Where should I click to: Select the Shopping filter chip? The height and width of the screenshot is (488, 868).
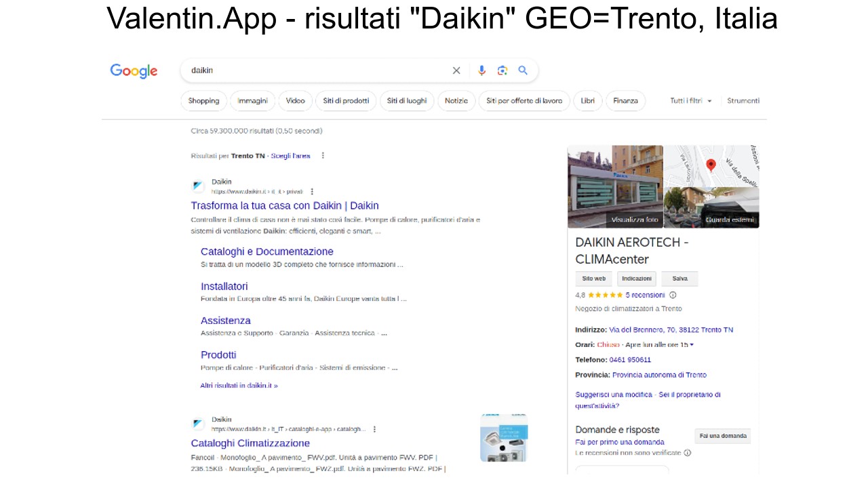pyautogui.click(x=203, y=101)
